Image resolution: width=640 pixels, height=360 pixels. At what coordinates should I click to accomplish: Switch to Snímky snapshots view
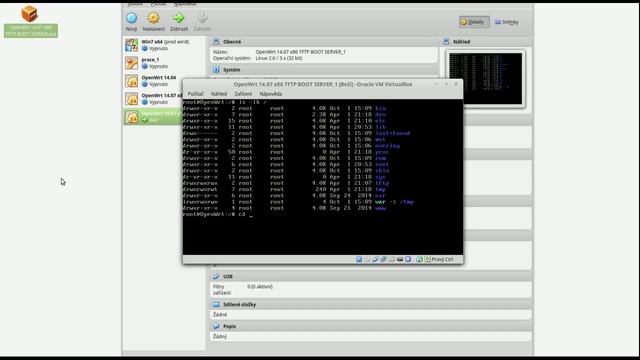click(x=507, y=22)
